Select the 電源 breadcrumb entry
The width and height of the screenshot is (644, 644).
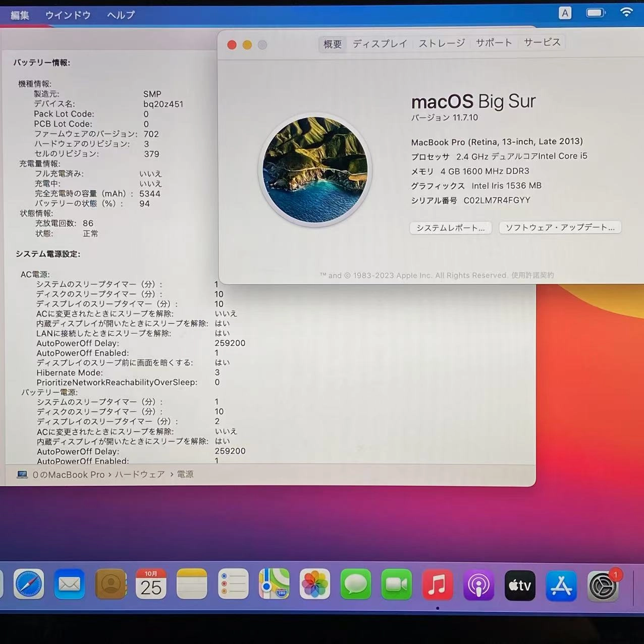tap(185, 474)
